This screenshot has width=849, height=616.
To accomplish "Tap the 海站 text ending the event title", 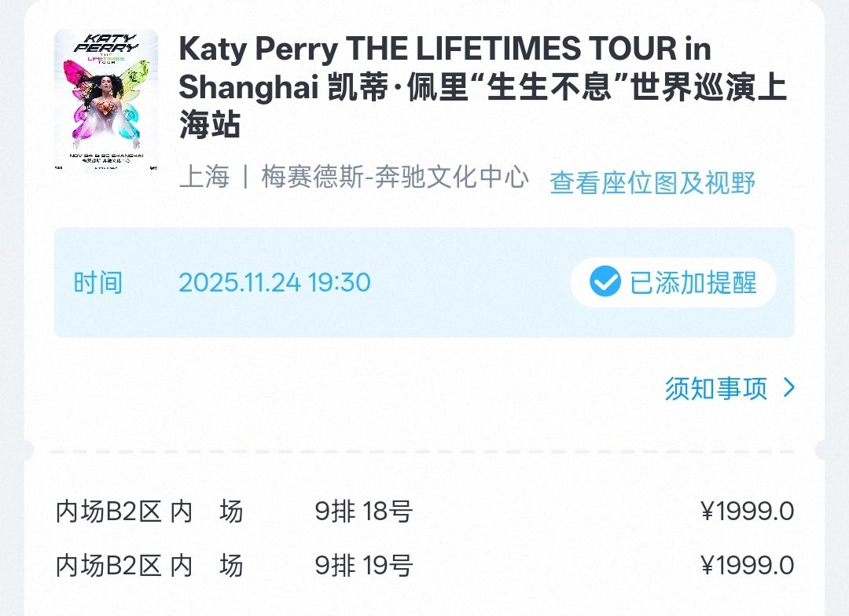I will coord(208,126).
